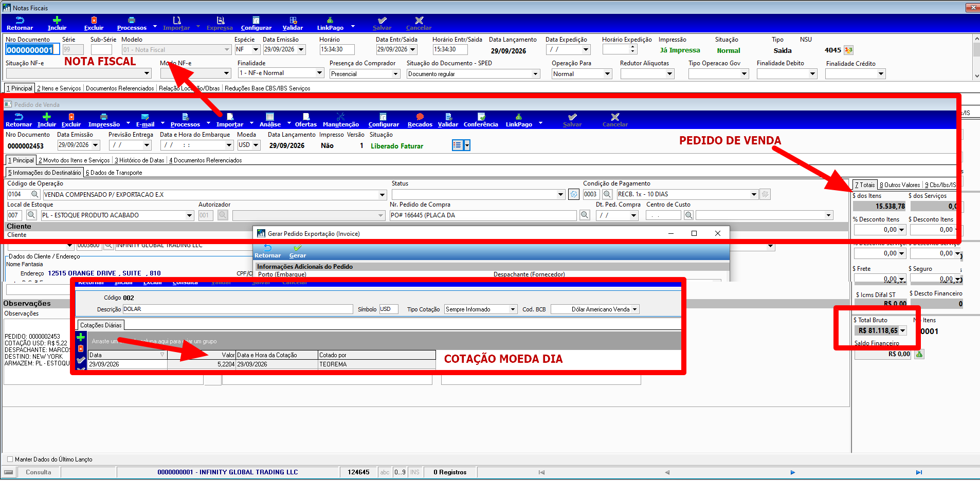Open the Documentos Referenciados tab in Notas Fiscais
This screenshot has height=481, width=980.
click(x=120, y=88)
